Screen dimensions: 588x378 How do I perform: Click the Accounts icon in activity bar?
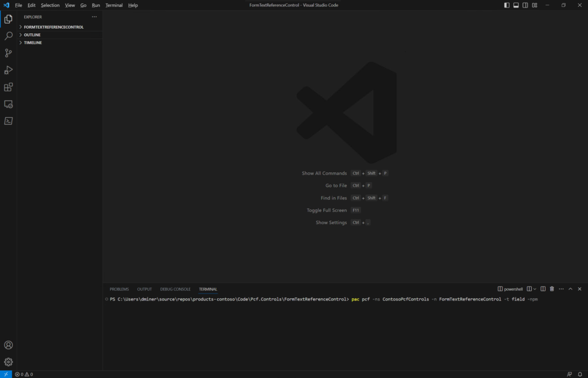[8, 345]
